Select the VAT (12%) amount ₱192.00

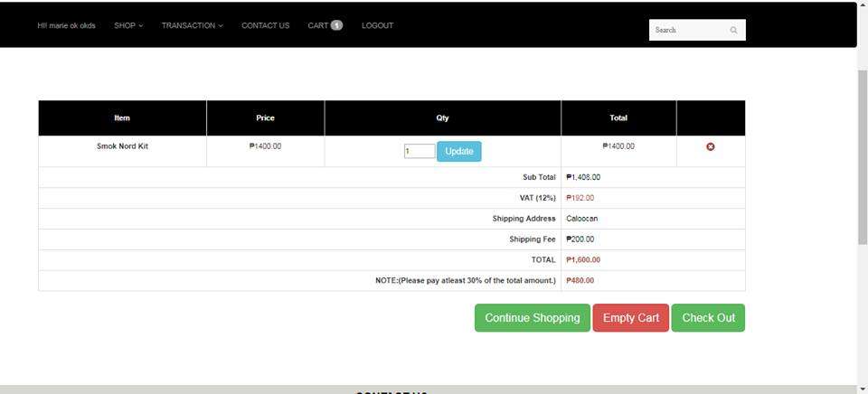pyautogui.click(x=580, y=198)
